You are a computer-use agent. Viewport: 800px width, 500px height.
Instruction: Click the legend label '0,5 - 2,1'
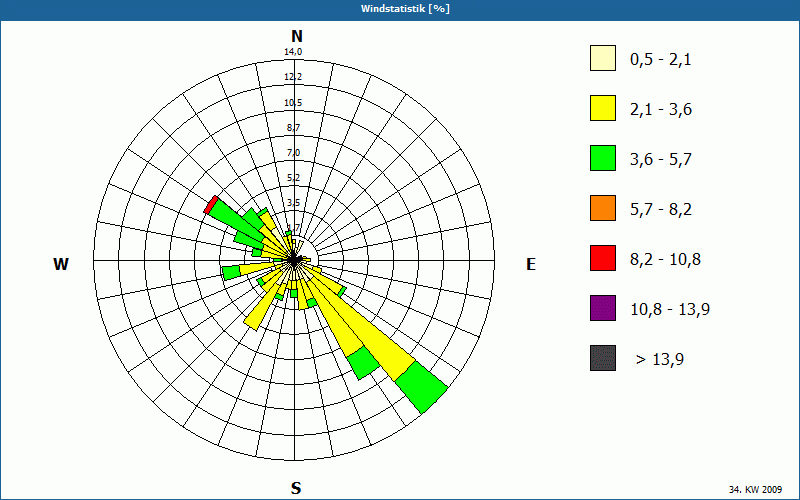tap(661, 60)
